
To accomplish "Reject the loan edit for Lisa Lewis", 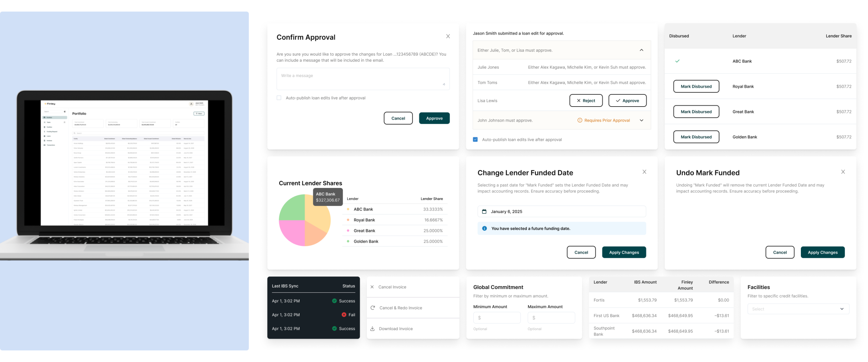I will click(586, 101).
